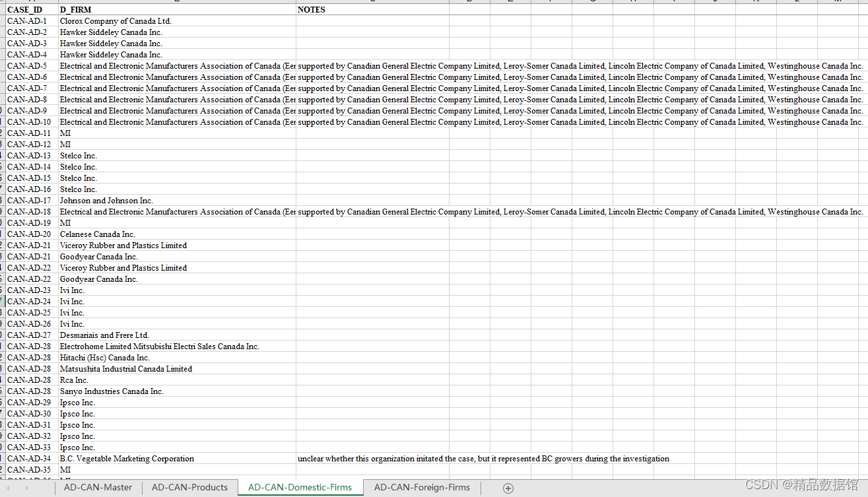Select the MI cell in CAN-AD-11 row

click(x=178, y=133)
